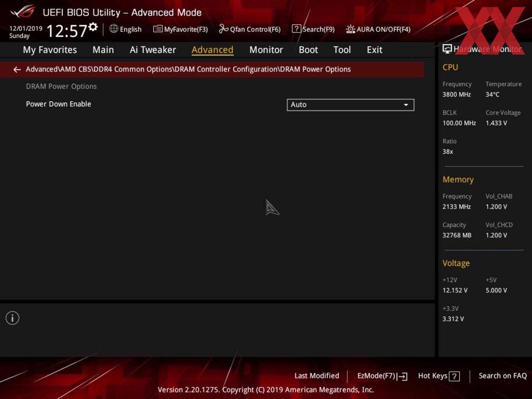Click the EzMode switch arrow icon
532x399 pixels.
(402, 376)
